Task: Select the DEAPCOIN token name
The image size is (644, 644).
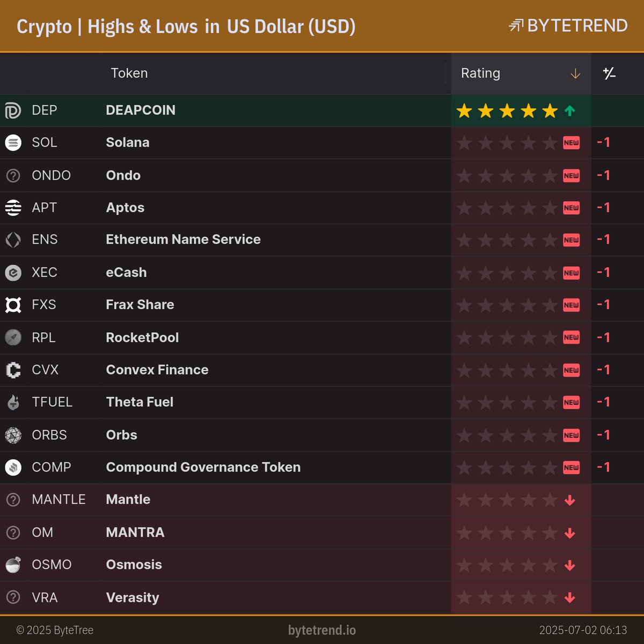Action: click(x=141, y=110)
